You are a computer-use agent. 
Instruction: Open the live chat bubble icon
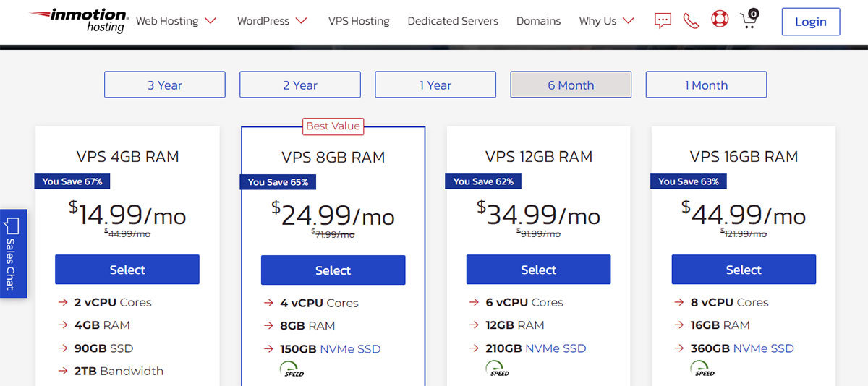click(663, 21)
